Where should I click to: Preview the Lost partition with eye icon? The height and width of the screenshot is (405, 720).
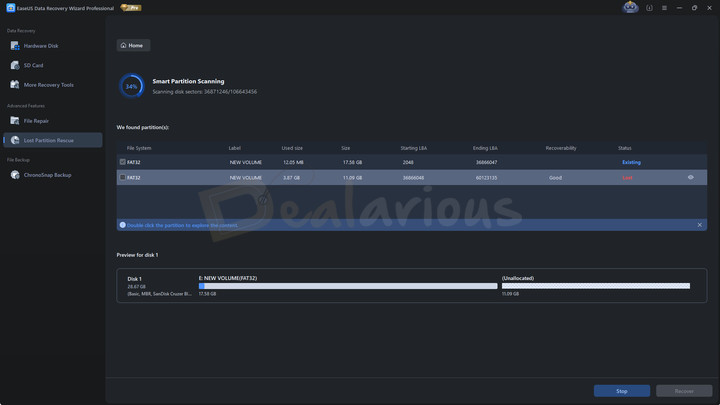point(691,177)
